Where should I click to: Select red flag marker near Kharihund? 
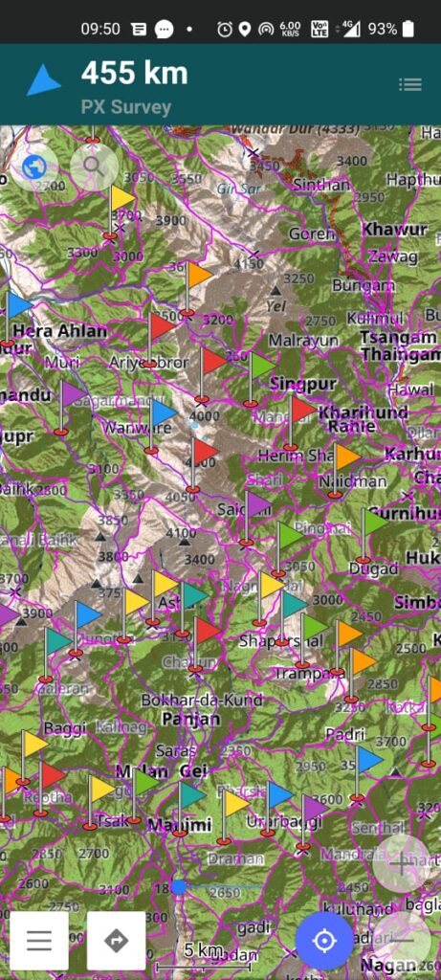[x=299, y=422]
